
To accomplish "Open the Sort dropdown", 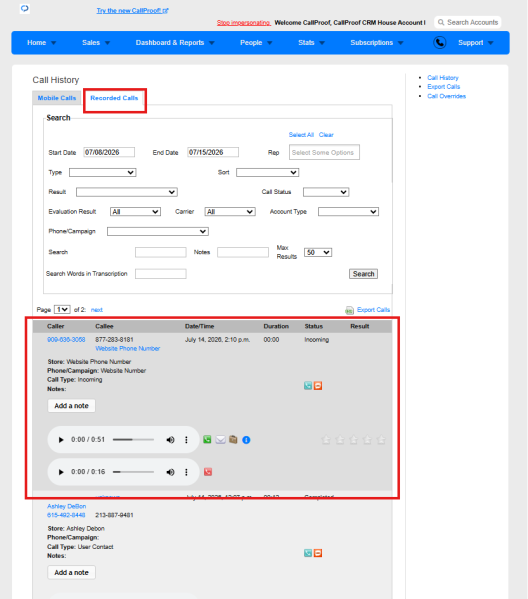I will pyautogui.click(x=267, y=173).
